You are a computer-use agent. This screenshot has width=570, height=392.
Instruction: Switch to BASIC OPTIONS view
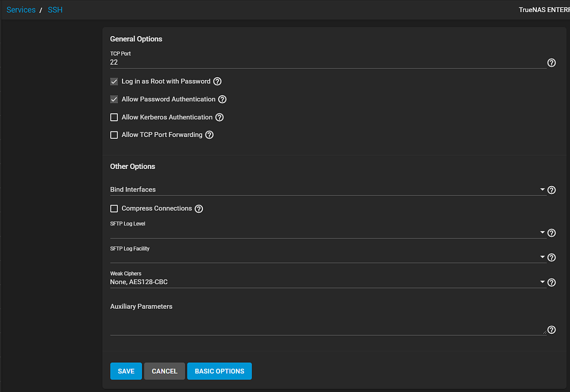(x=219, y=371)
